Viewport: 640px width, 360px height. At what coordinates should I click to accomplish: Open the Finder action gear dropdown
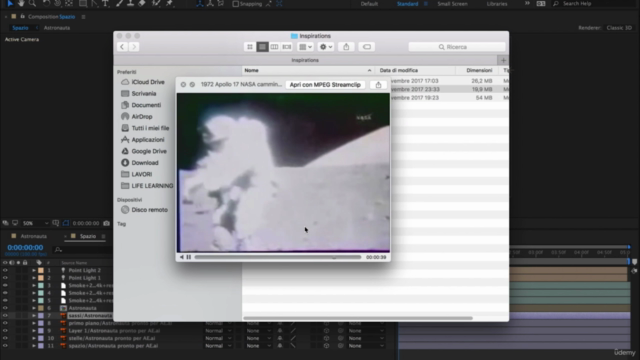click(326, 47)
